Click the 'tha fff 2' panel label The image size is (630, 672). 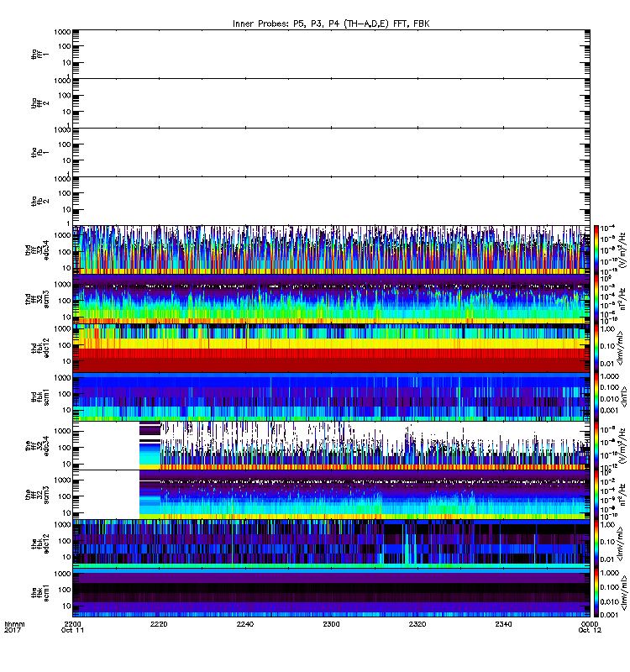[39, 102]
